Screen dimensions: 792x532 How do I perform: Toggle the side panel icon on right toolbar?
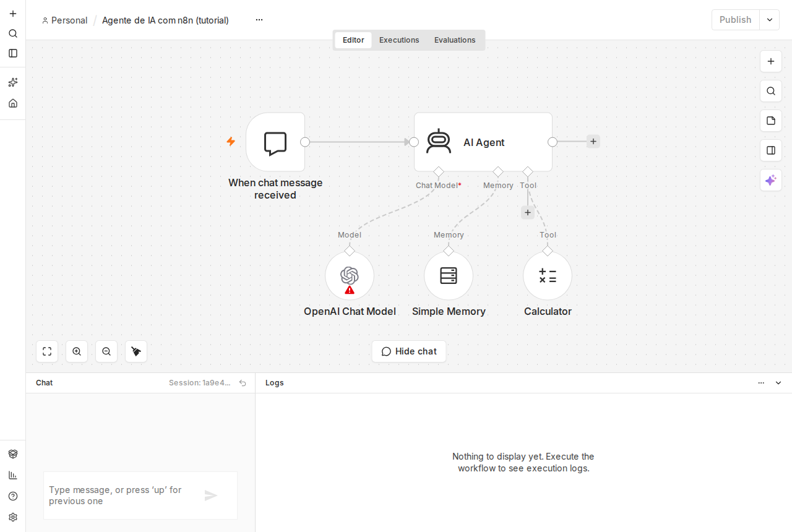coord(771,150)
